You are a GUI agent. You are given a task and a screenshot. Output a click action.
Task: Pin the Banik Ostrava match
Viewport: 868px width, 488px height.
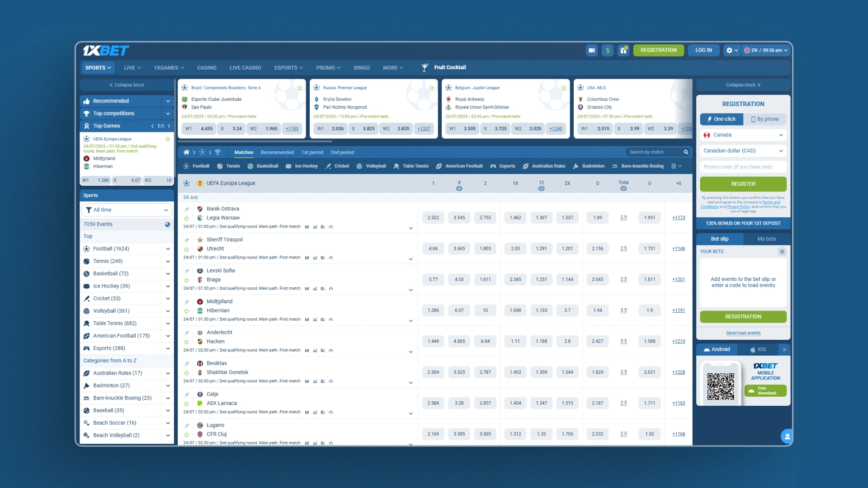pos(186,209)
